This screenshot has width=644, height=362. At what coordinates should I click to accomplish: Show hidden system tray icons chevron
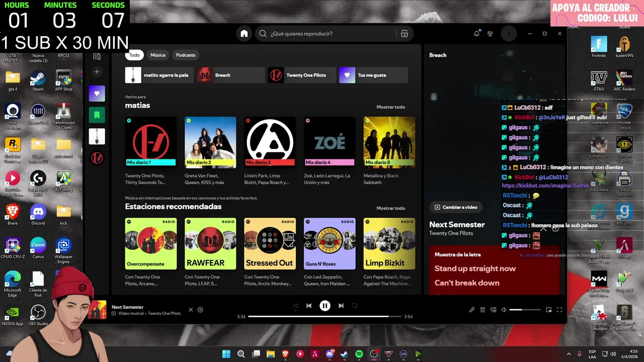point(569,354)
